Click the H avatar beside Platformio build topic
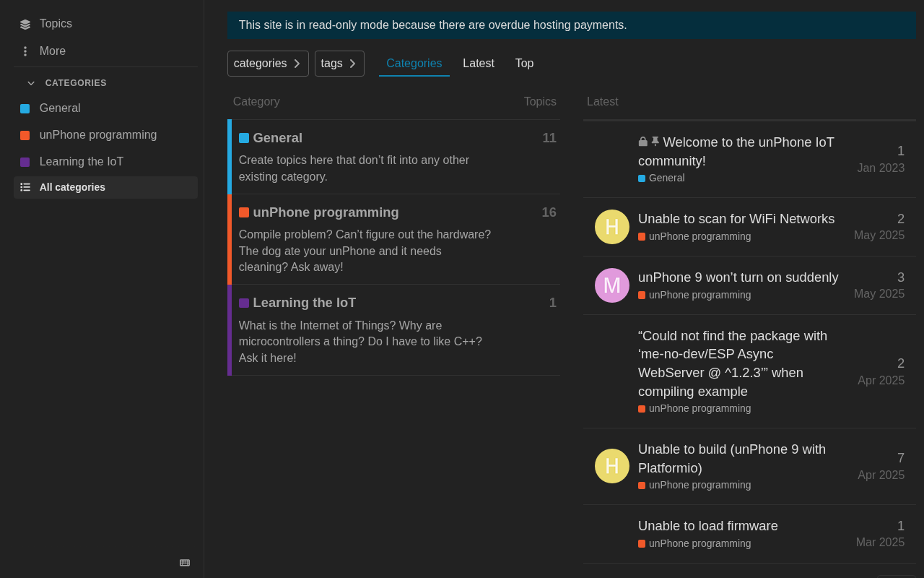The height and width of the screenshot is (578, 924). [612, 466]
